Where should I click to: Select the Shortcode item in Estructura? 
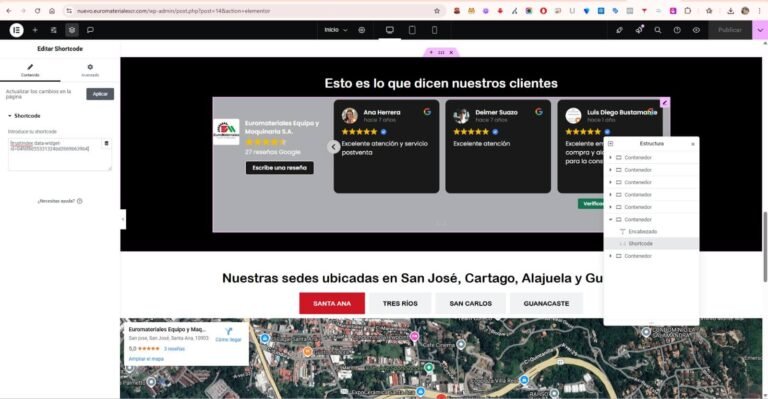click(x=640, y=244)
